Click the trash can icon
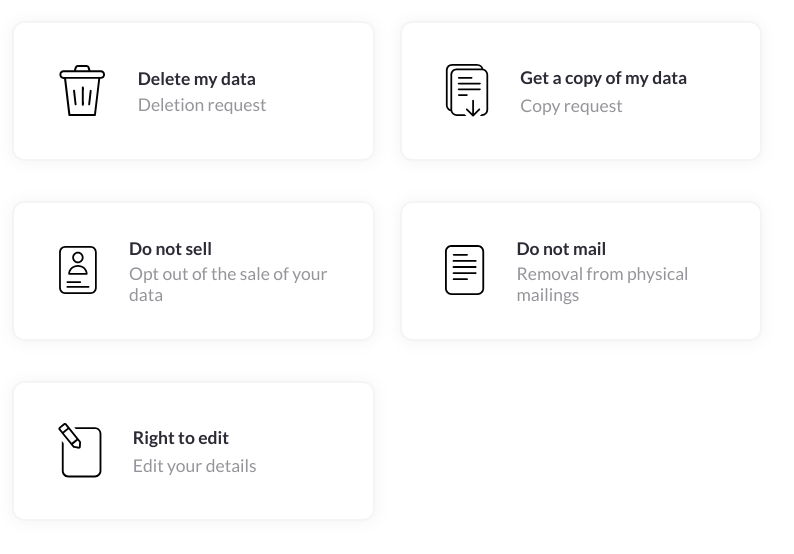Image resolution: width=794 pixels, height=554 pixels. pos(82,91)
